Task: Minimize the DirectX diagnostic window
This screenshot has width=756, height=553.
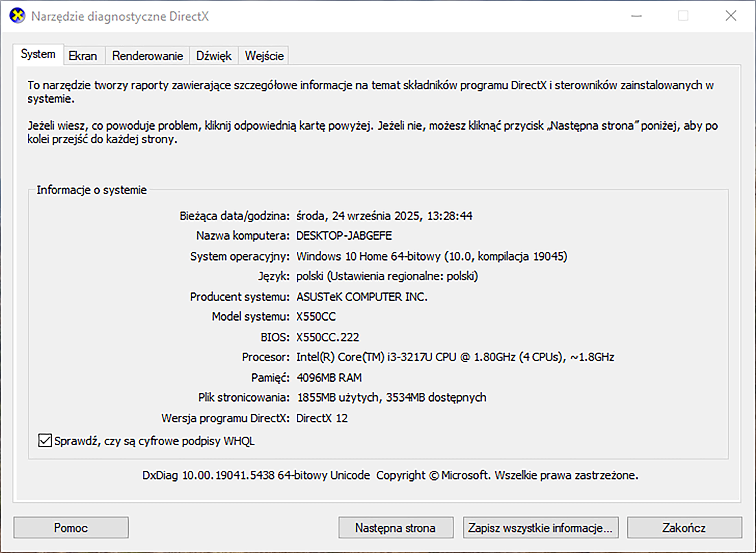Action: (636, 16)
